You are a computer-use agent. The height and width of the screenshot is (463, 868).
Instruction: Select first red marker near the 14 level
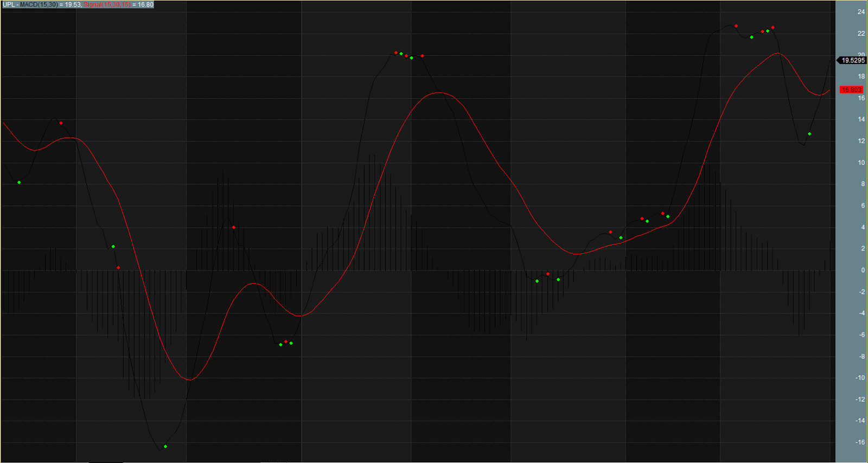click(x=61, y=123)
